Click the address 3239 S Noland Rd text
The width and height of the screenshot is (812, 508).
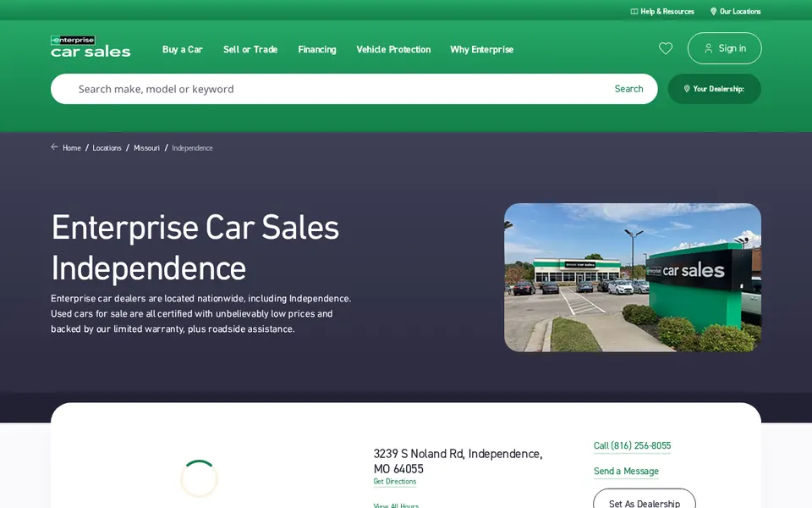pos(458,461)
